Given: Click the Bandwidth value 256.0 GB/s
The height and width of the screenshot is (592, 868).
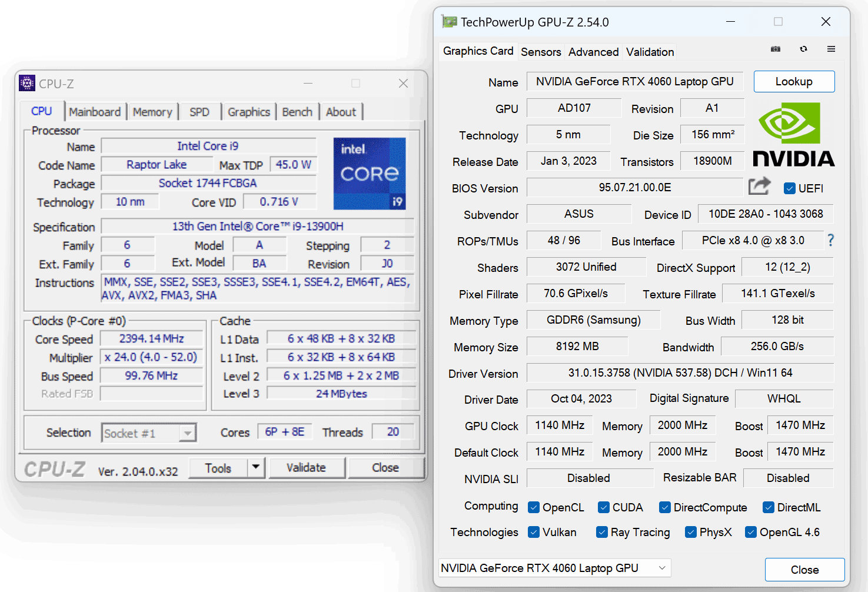Looking at the screenshot, I should coord(777,347).
